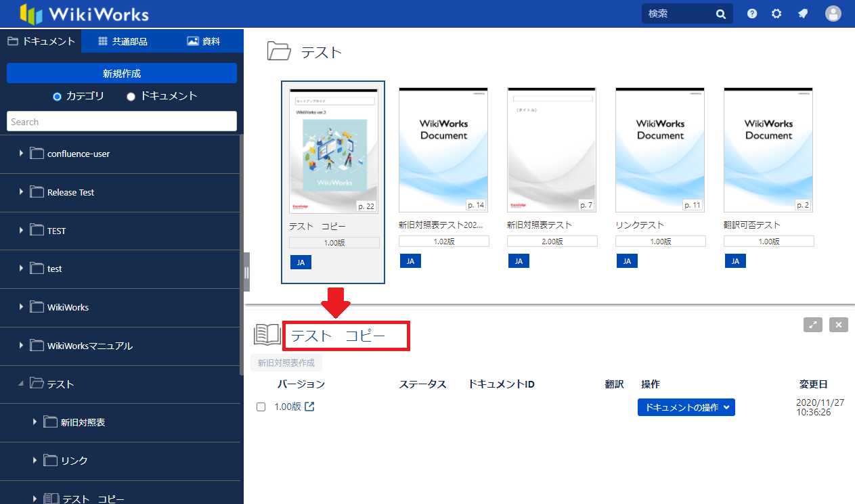Close the document detail panel
This screenshot has height=504, width=855.
[838, 325]
